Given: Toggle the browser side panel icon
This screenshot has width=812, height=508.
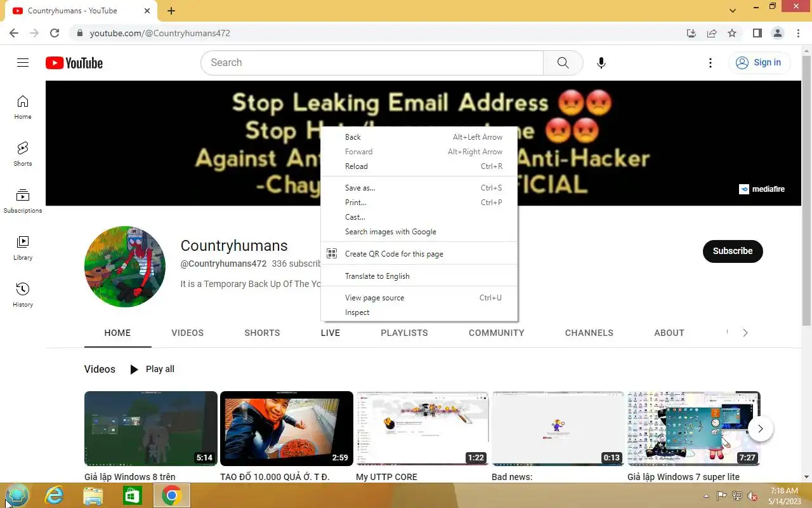Looking at the screenshot, I should coord(757,33).
